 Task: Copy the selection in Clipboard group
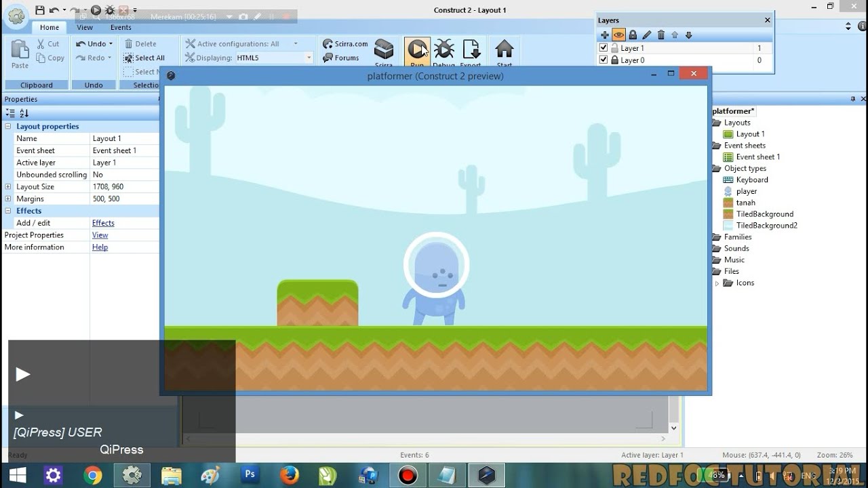pyautogui.click(x=51, y=58)
